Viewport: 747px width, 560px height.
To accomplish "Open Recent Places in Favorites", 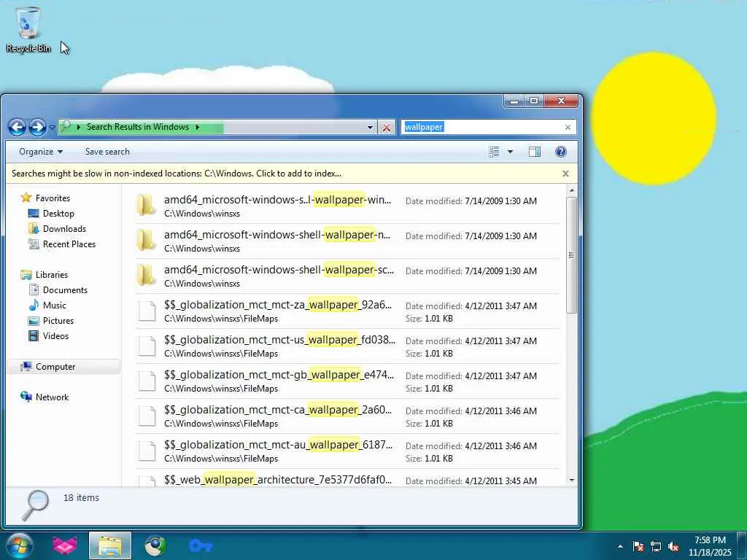I will (x=62, y=244).
